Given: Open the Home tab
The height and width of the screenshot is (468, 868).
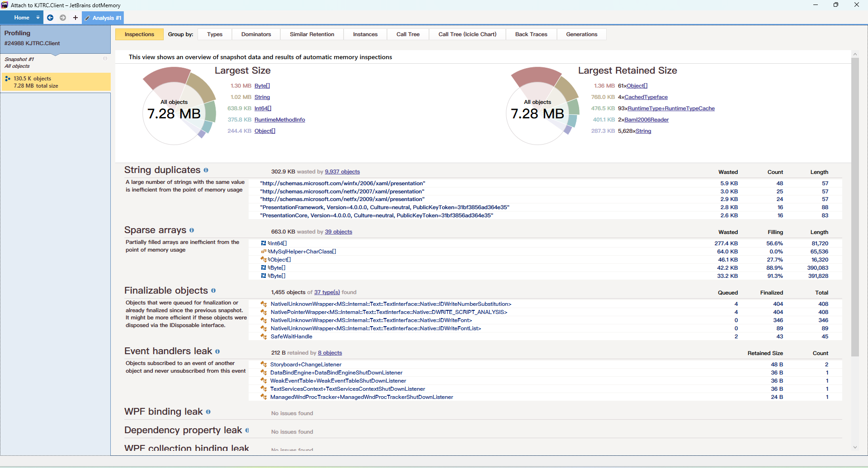Looking at the screenshot, I should click(x=21, y=18).
